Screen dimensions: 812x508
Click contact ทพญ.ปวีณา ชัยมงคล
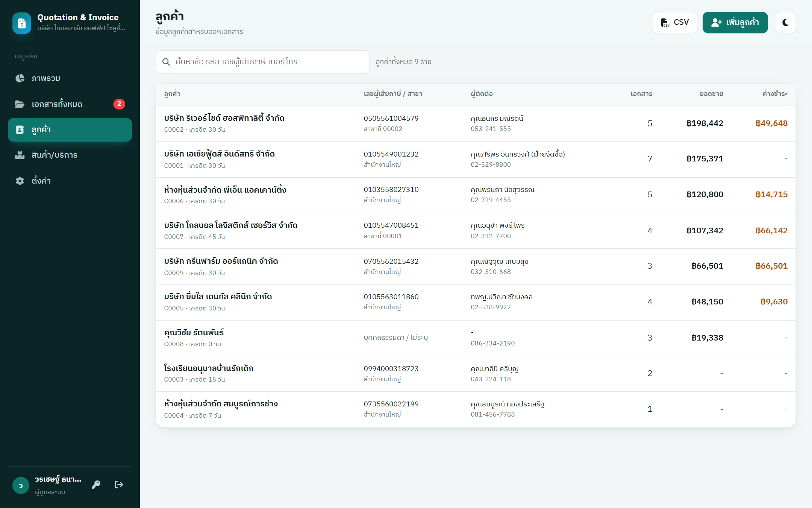click(x=501, y=297)
